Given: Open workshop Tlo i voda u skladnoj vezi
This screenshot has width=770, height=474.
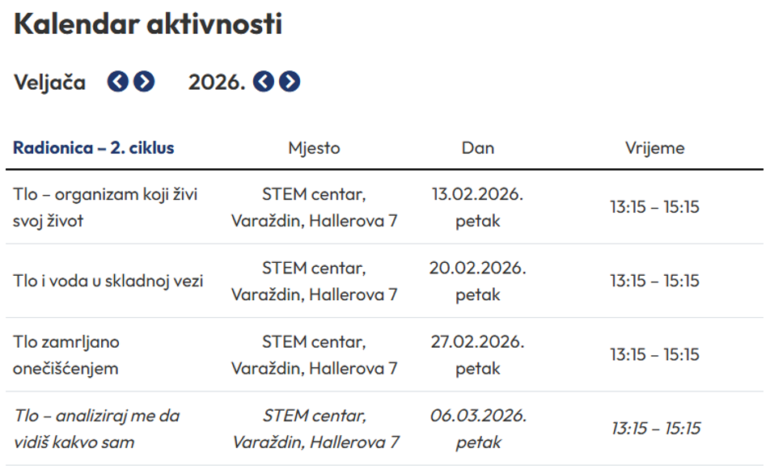Looking at the screenshot, I should tap(108, 281).
